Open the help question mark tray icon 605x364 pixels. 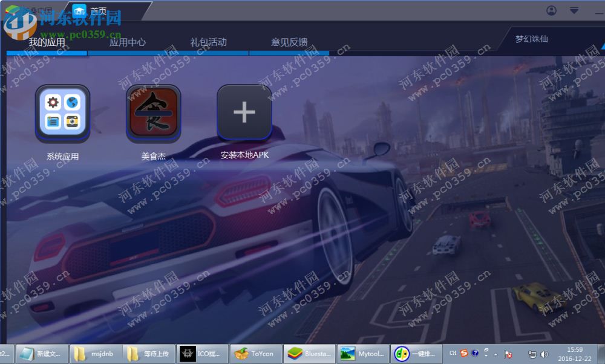(475, 353)
